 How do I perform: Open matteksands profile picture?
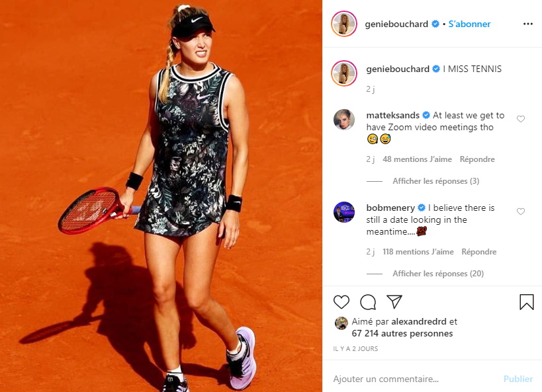(x=344, y=120)
